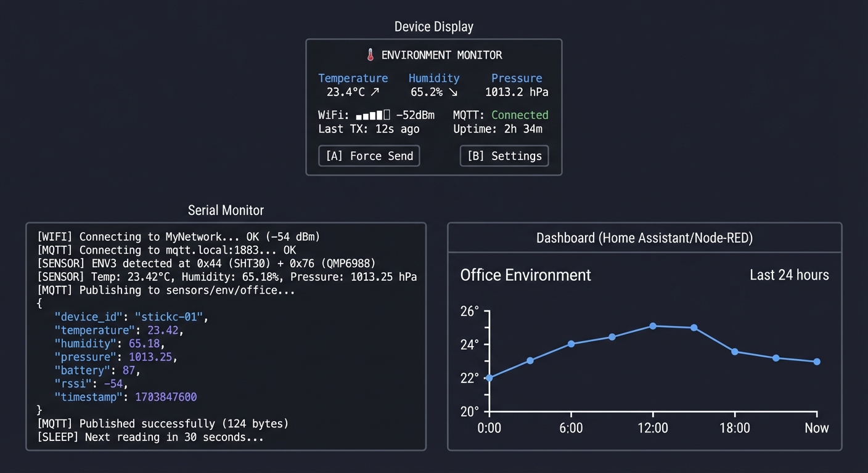Switch to the Humidity column

[434, 78]
